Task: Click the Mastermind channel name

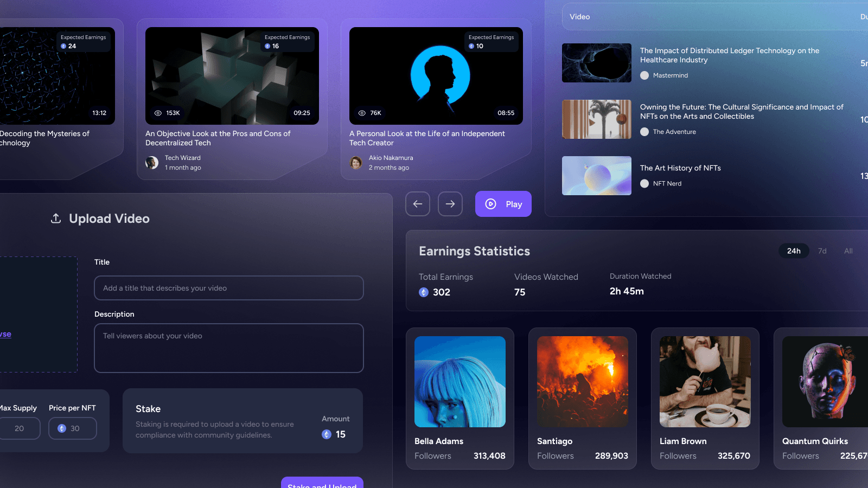Action: click(671, 75)
